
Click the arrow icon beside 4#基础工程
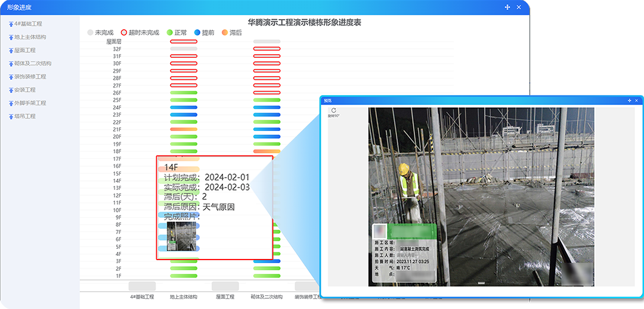(11, 24)
